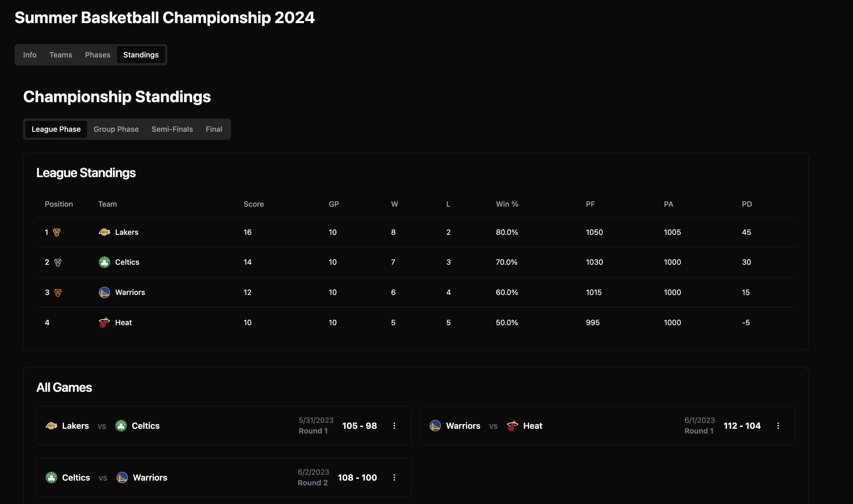This screenshot has width=853, height=504.
Task: Switch to the Teams tab
Action: pyautogui.click(x=61, y=55)
